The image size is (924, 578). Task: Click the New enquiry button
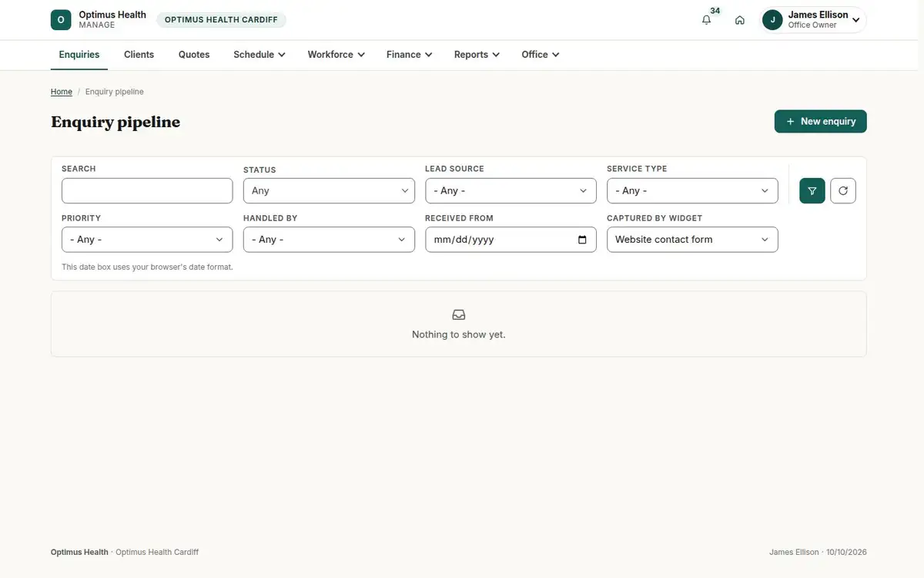tap(821, 121)
